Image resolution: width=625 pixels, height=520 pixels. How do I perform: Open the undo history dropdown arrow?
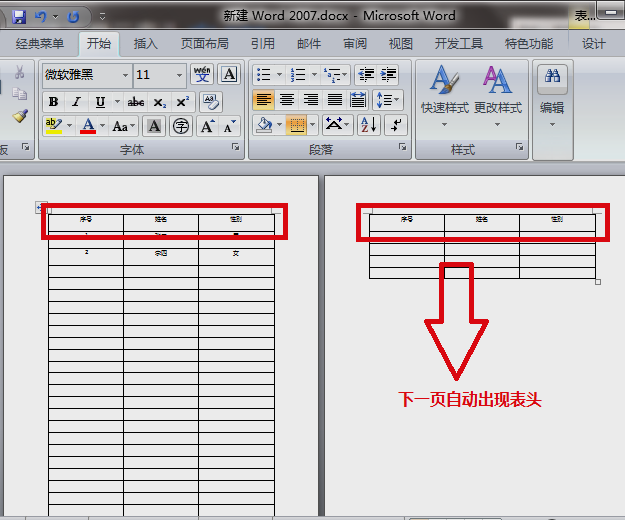point(55,17)
